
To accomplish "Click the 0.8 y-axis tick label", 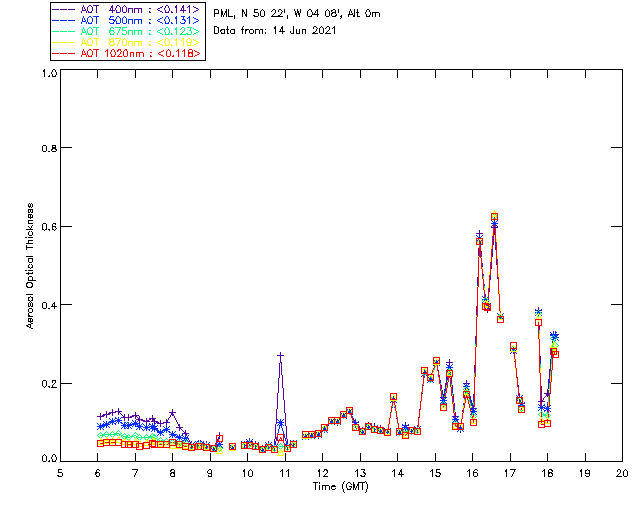I will pos(49,148).
